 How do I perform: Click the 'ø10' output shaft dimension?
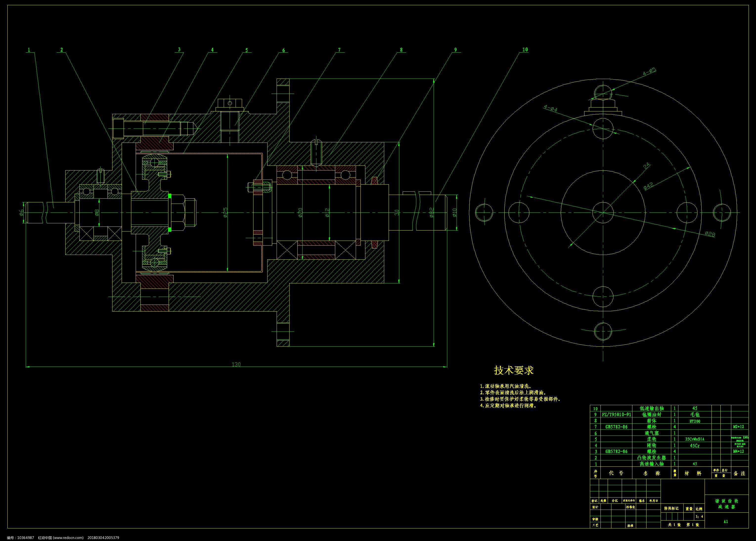click(454, 212)
